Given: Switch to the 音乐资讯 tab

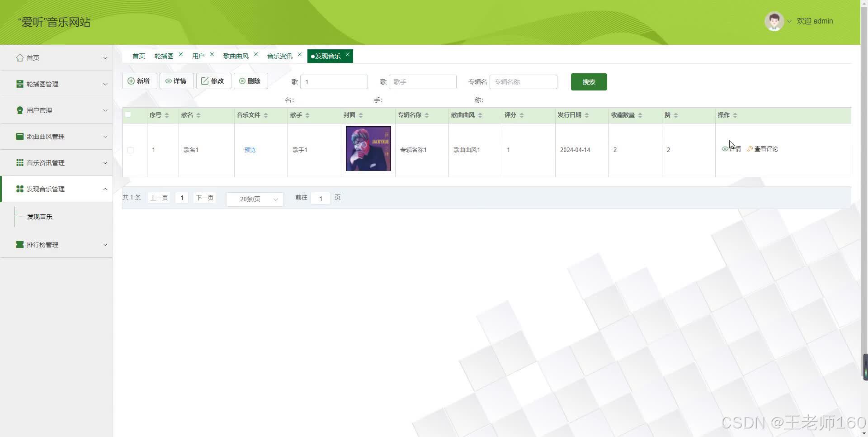Looking at the screenshot, I should coord(280,56).
